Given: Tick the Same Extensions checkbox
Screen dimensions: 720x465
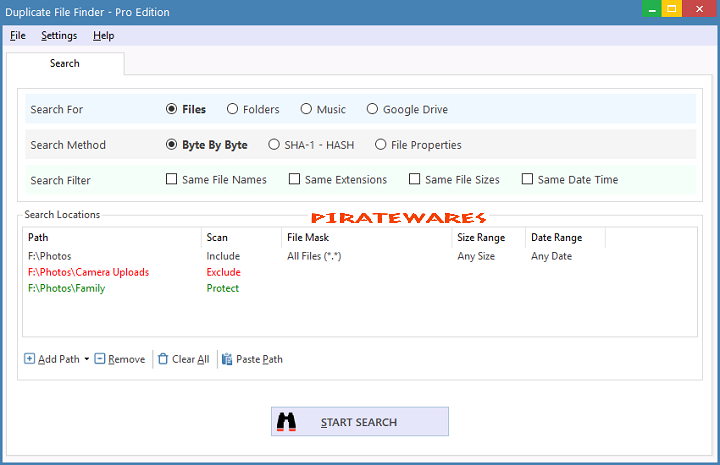Looking at the screenshot, I should tap(294, 179).
